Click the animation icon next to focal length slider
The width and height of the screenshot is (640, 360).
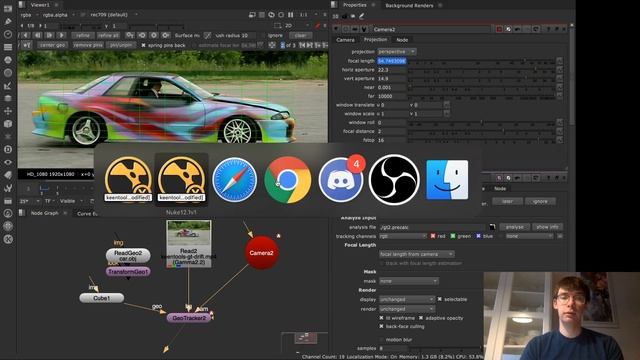click(x=559, y=61)
